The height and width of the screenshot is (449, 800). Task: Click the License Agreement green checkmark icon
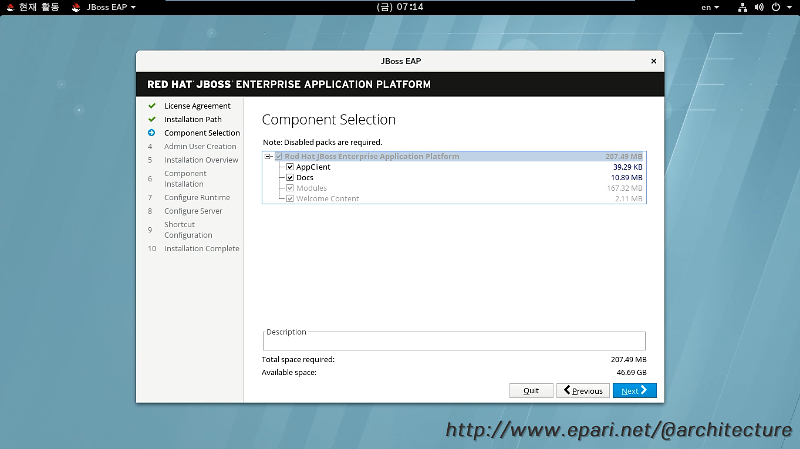152,106
